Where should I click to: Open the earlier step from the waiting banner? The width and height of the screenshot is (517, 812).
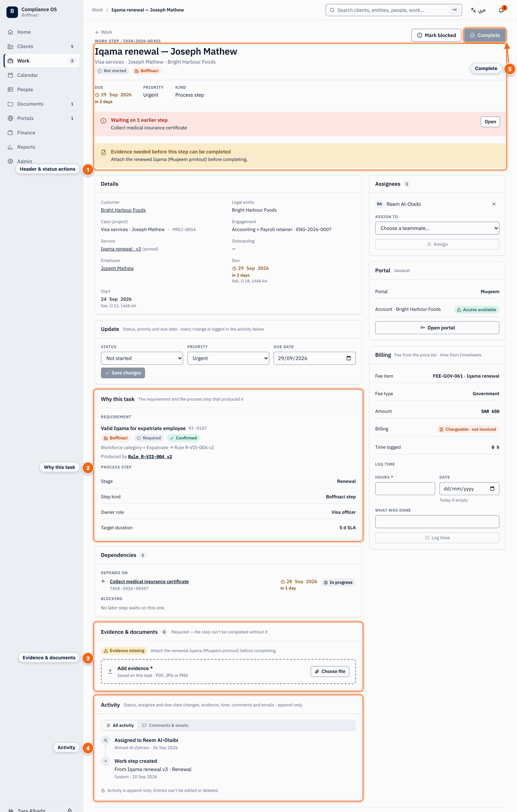click(490, 122)
